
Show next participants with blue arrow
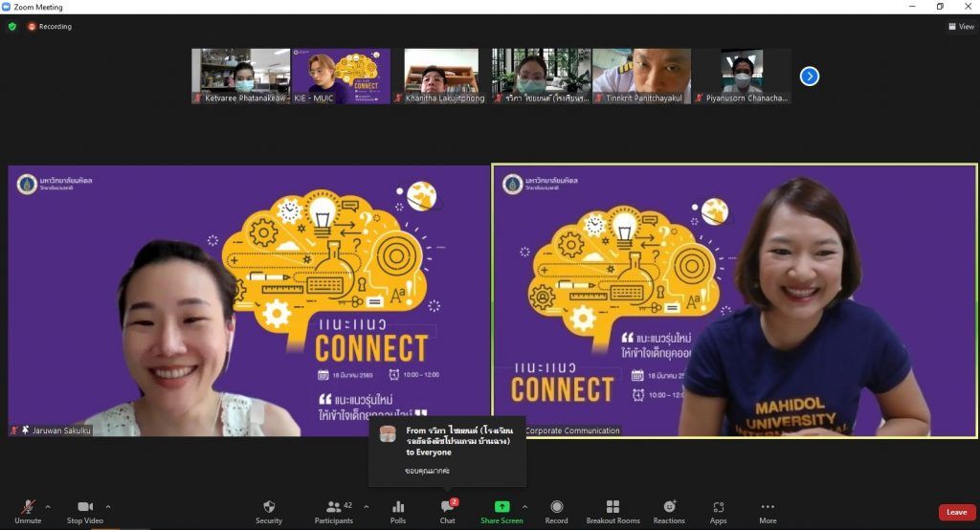(x=810, y=76)
